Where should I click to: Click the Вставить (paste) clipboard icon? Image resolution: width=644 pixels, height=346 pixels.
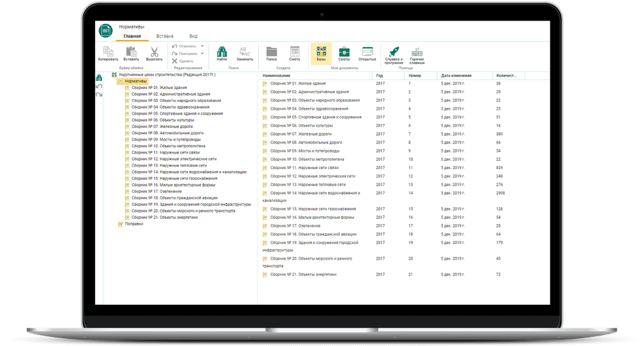coord(131,52)
